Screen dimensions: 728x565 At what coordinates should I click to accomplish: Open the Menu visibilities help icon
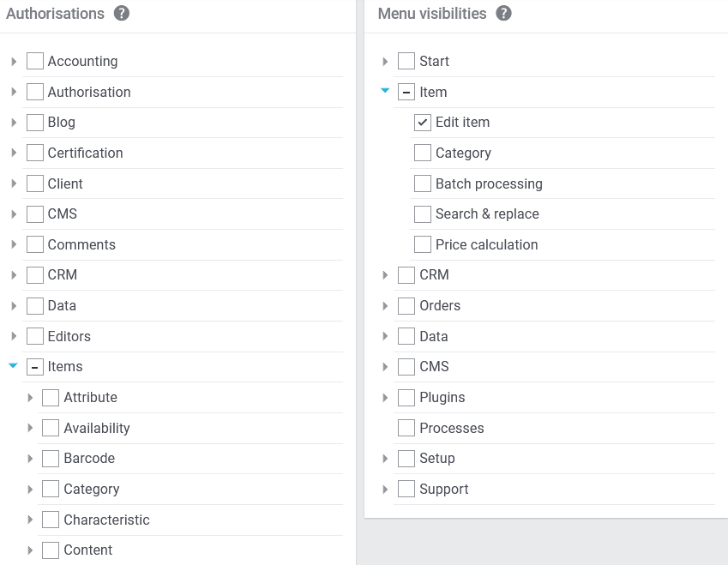click(x=503, y=14)
